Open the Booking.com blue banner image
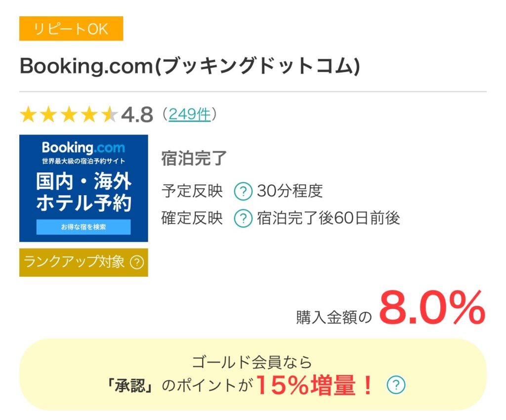 (x=84, y=188)
